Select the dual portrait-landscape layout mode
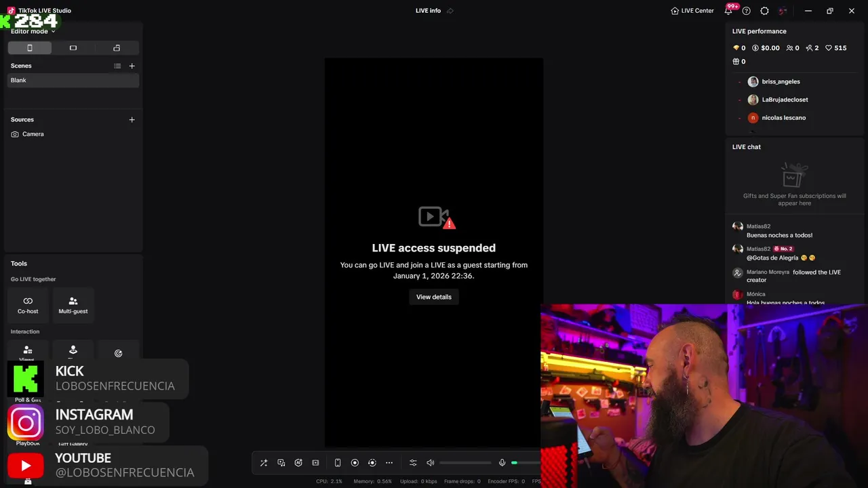This screenshot has width=868, height=488. click(x=117, y=48)
